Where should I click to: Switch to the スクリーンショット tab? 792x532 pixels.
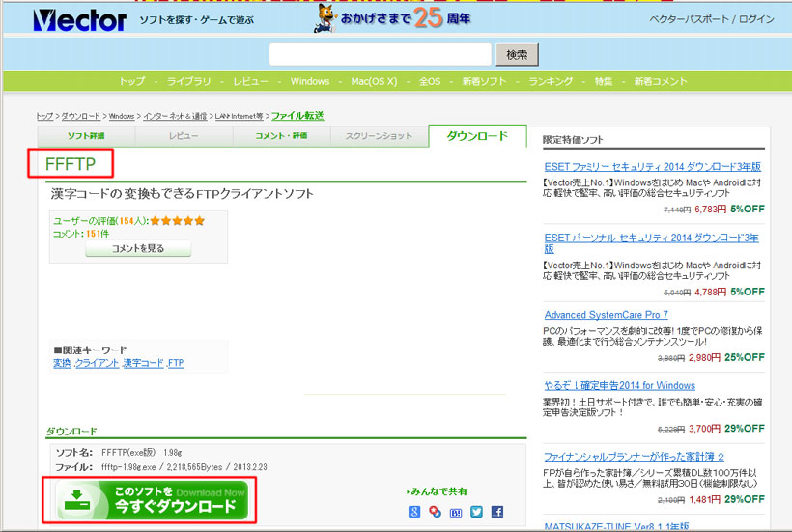point(379,136)
